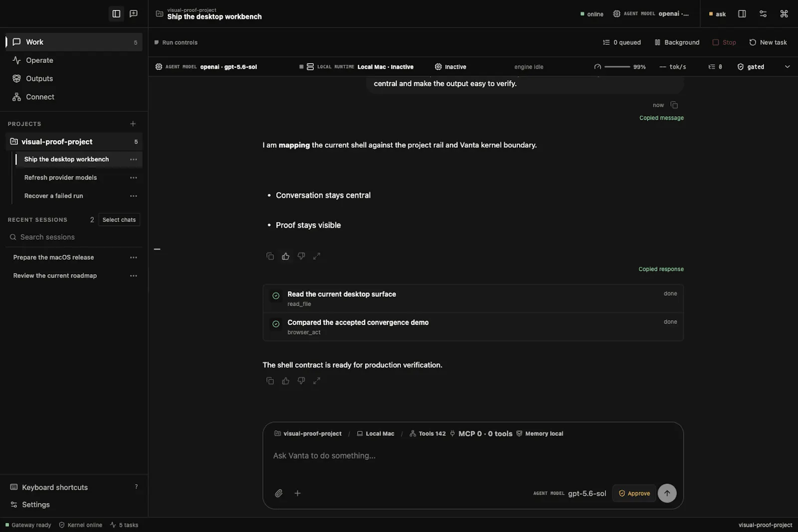The height and width of the screenshot is (532, 798).
Task: Collapse the visual-proof-project tree
Action: (x=74, y=142)
